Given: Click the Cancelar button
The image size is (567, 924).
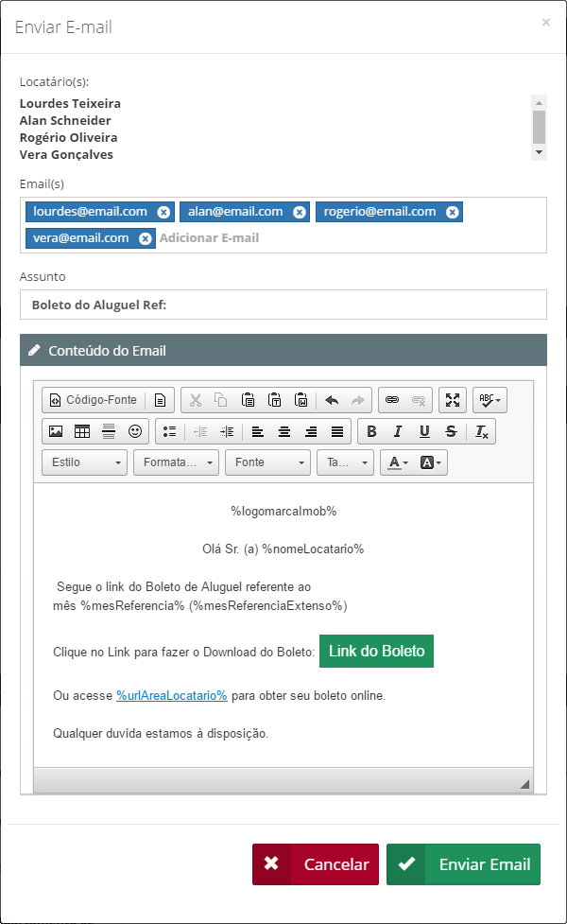Looking at the screenshot, I should coord(316,864).
